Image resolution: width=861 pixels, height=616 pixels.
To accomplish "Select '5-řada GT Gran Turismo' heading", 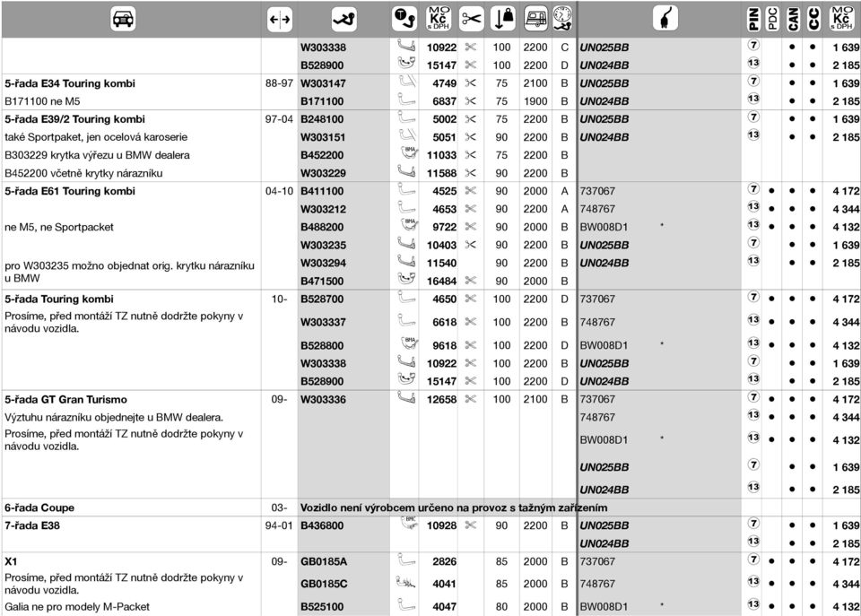I will [x=65, y=399].
